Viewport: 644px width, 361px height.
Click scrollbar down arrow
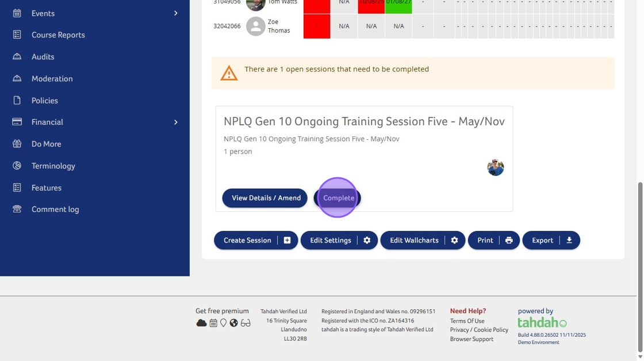tap(640, 357)
